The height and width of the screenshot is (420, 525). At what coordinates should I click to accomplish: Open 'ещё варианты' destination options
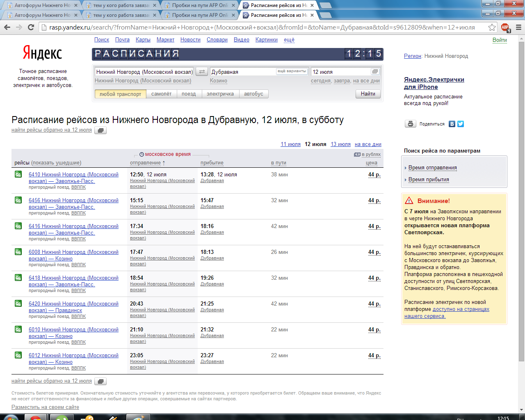(292, 71)
